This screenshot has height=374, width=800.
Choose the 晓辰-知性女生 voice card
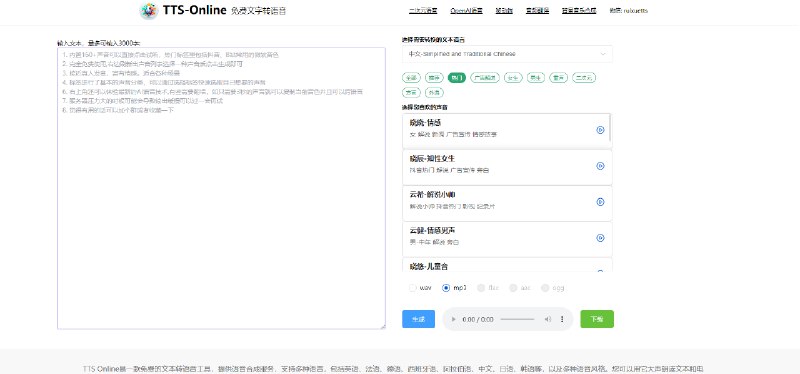[x=507, y=167]
